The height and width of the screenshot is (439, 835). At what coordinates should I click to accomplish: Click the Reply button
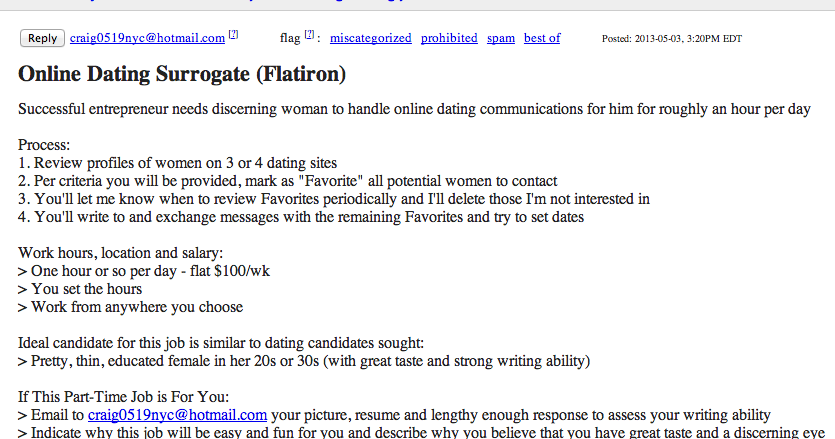click(x=42, y=38)
